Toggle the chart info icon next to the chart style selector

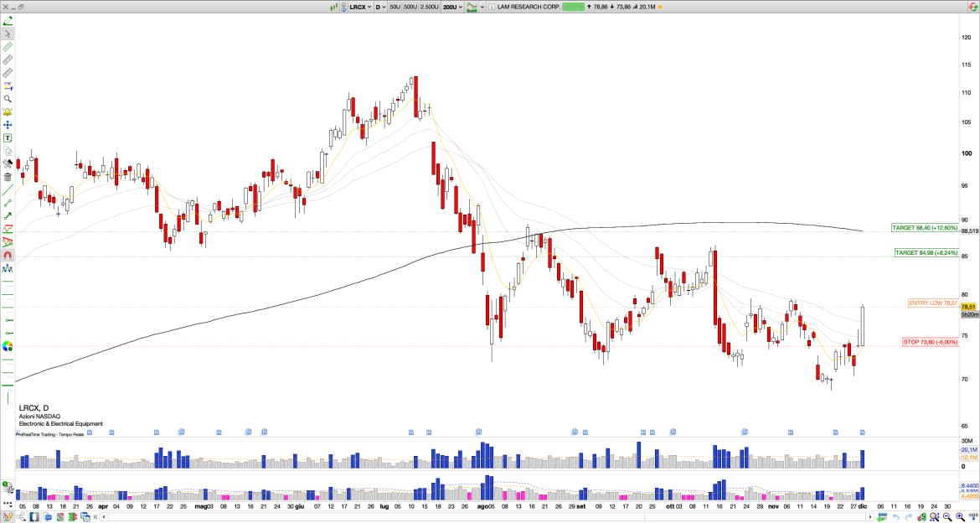[x=492, y=7]
